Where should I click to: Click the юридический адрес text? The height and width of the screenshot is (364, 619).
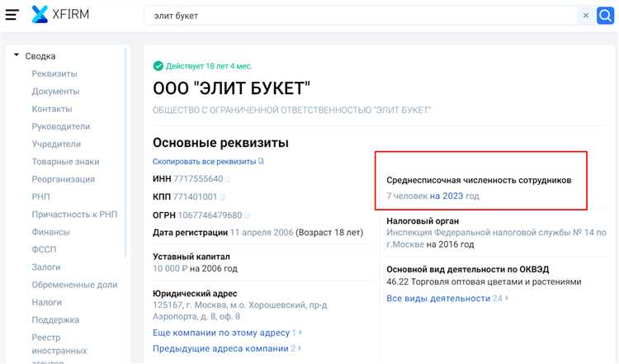tap(239, 310)
